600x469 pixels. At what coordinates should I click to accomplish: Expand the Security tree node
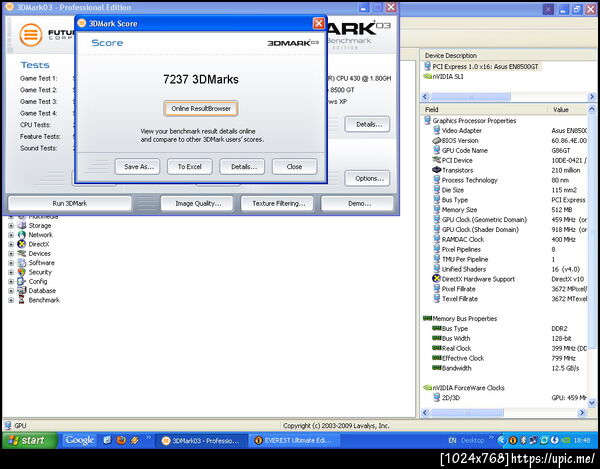tap(11, 272)
